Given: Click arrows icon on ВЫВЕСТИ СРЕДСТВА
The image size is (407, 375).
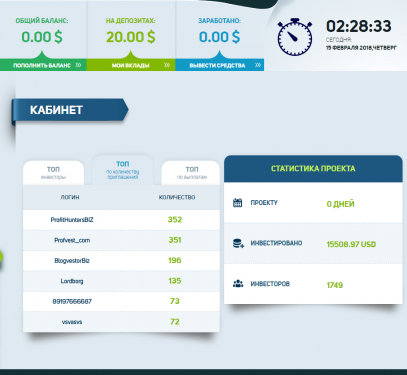Looking at the screenshot, I should (258, 65).
